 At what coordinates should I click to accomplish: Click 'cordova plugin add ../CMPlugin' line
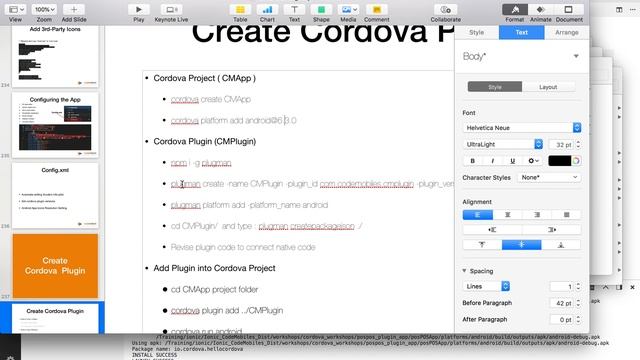[x=227, y=311]
